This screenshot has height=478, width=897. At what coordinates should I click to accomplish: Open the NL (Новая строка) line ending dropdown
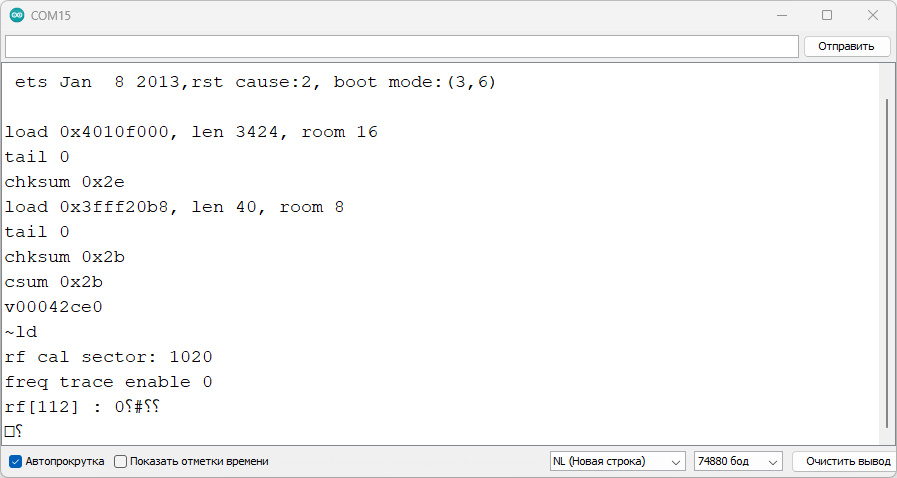617,461
